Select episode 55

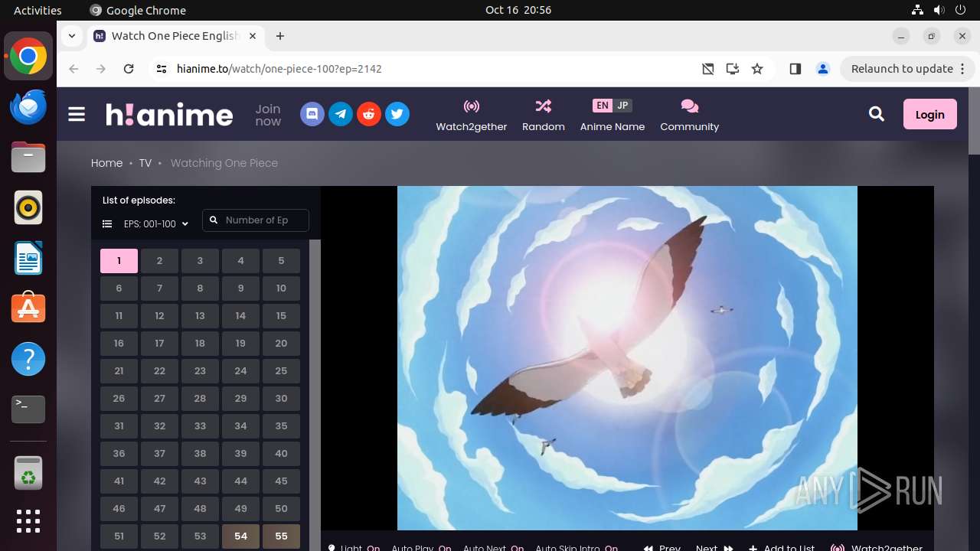point(281,536)
